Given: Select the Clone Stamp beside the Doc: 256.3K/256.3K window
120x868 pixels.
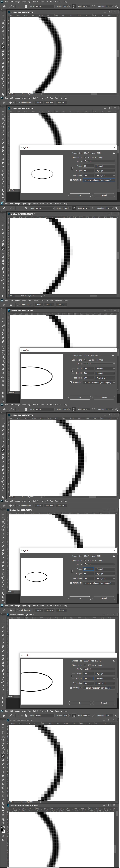Looking at the screenshot, I should point(3,253).
